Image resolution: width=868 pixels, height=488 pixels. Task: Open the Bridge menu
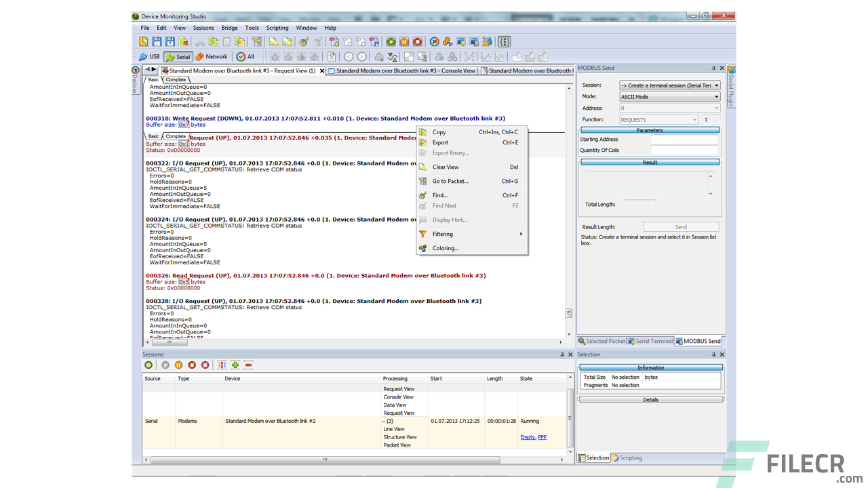(230, 28)
